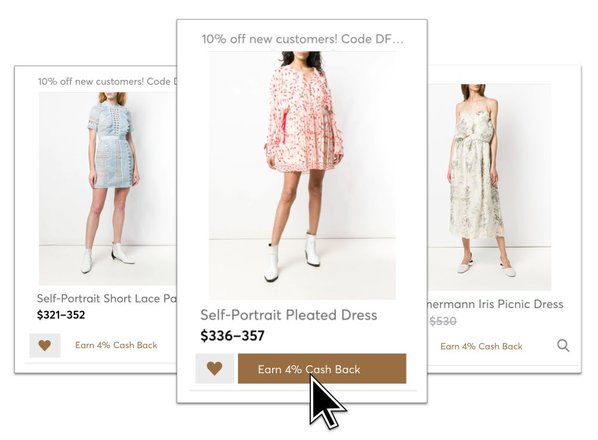Click the Self-Portrait Short Lace product title

107,298
